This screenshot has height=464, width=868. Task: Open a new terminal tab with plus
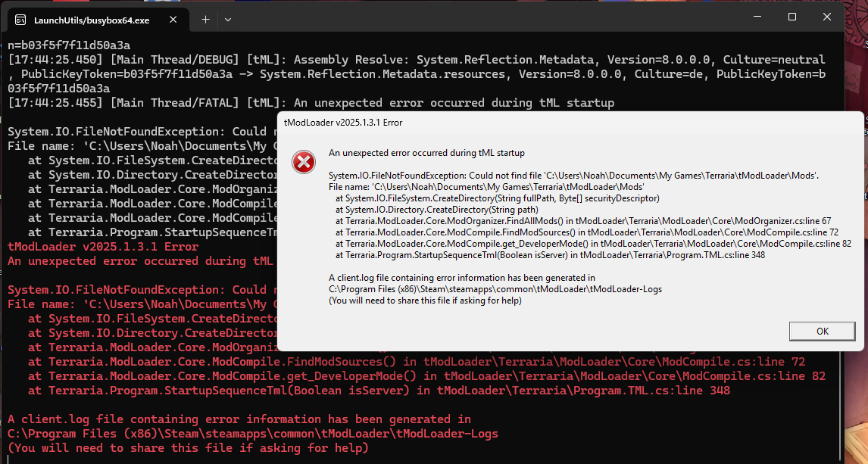pos(205,20)
